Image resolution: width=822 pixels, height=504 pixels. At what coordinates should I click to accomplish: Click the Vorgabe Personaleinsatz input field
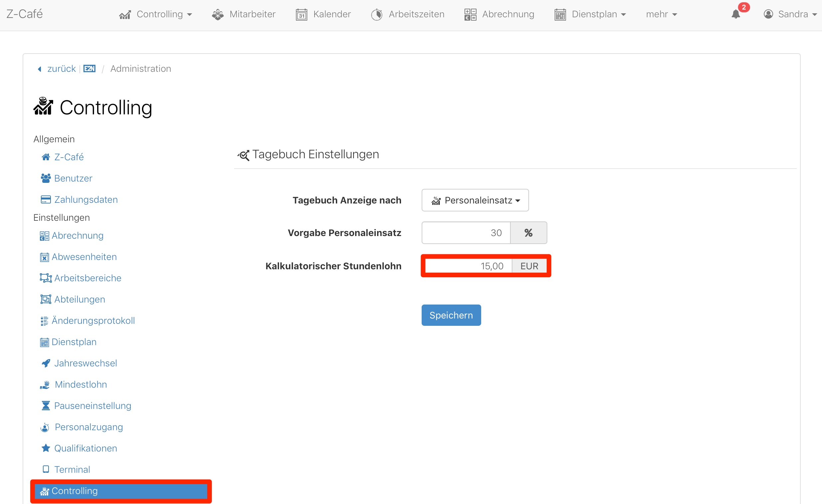(x=466, y=233)
